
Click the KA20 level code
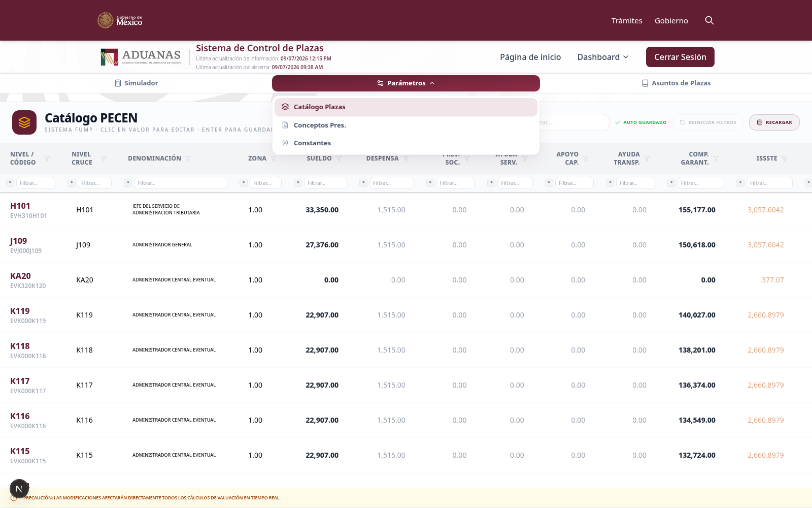(20, 276)
